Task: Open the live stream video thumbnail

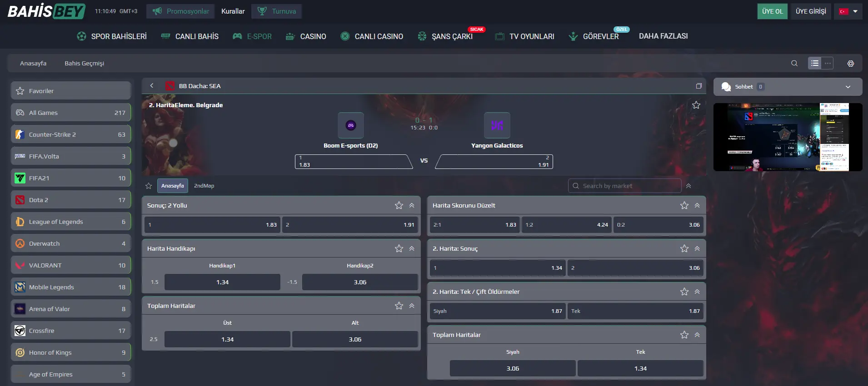Action: 788,137
